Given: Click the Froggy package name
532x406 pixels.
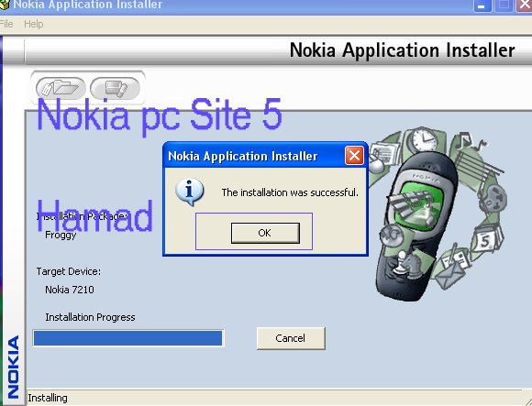Looking at the screenshot, I should coord(61,235).
